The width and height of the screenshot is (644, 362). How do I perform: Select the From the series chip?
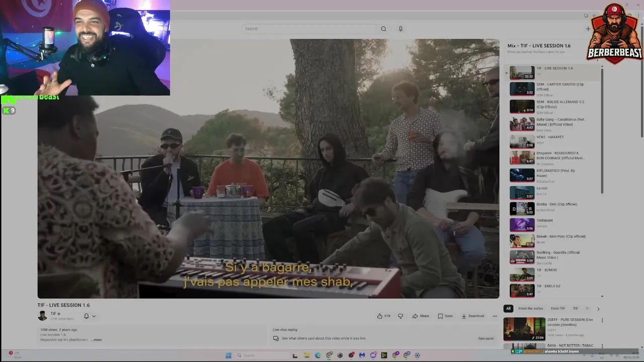[530, 309]
